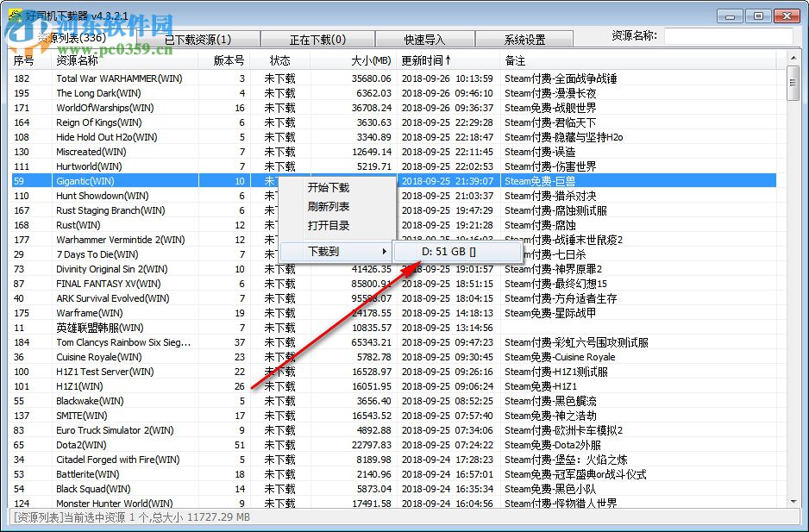Sort by the 状态 column header
This screenshot has height=532, width=809.
click(279, 60)
